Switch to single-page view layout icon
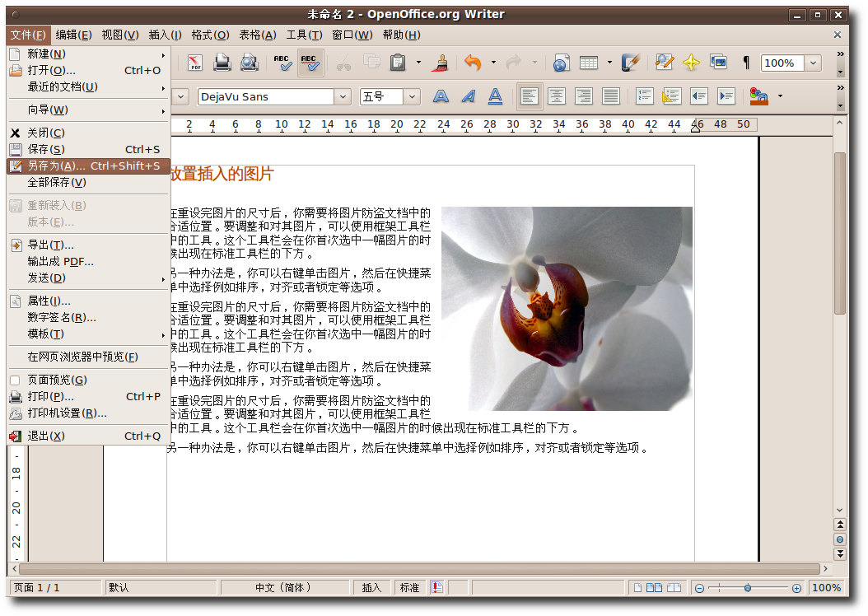The height and width of the screenshot is (616, 868). coord(637,588)
